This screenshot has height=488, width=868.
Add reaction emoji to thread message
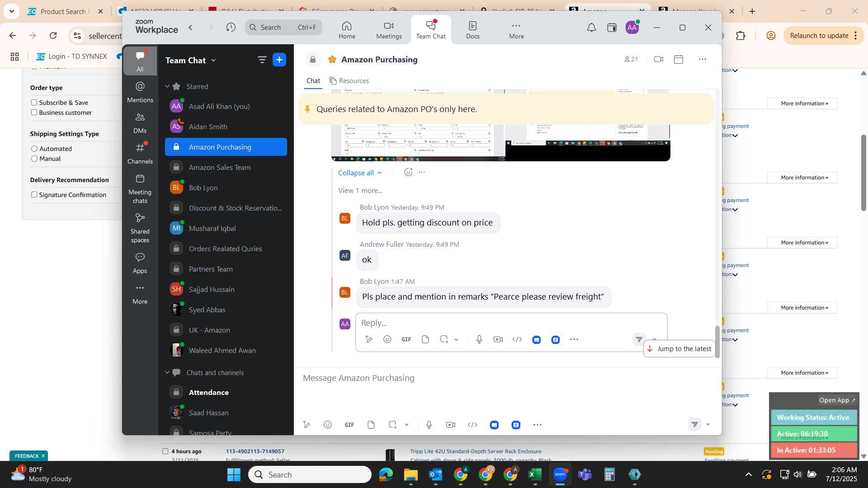[408, 172]
